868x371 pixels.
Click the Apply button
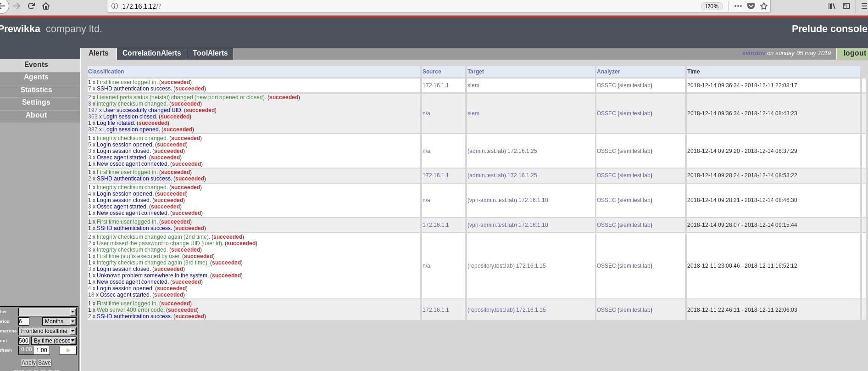click(x=28, y=363)
